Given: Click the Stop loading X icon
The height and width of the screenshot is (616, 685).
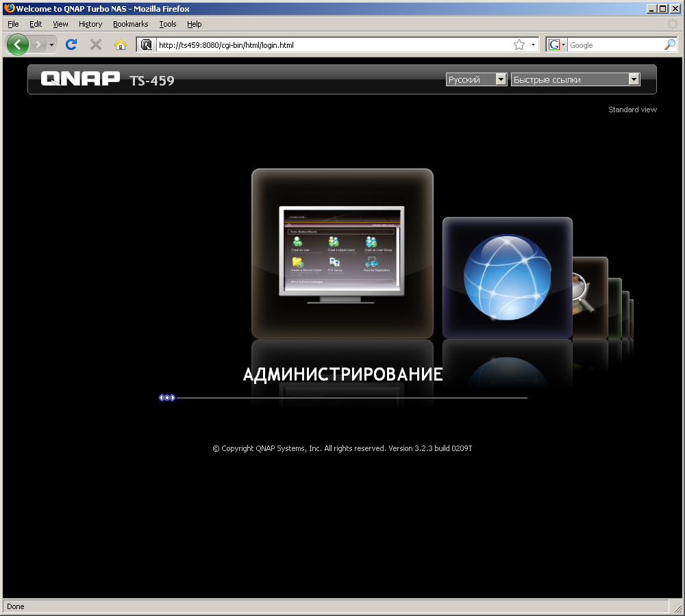Looking at the screenshot, I should point(96,44).
